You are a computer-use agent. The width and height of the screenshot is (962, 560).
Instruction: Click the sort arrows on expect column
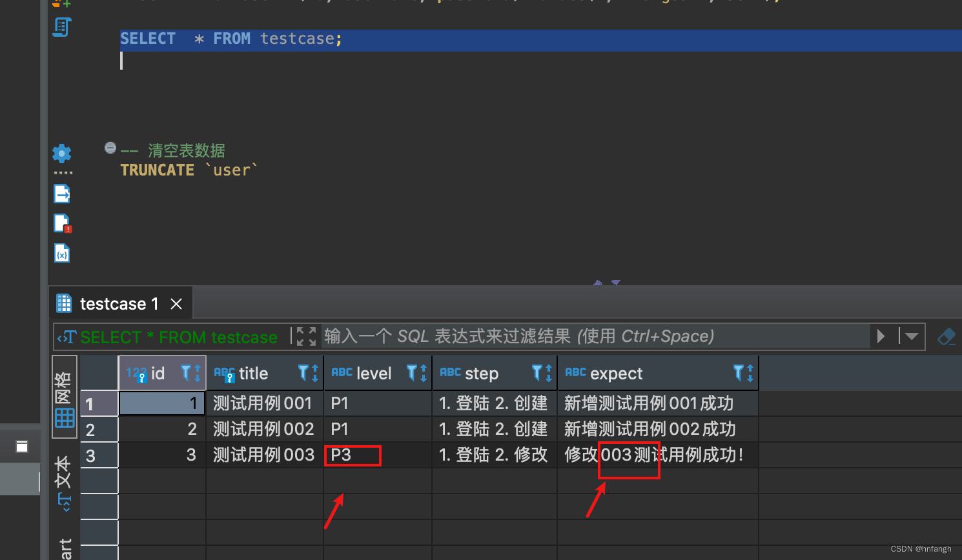point(750,373)
